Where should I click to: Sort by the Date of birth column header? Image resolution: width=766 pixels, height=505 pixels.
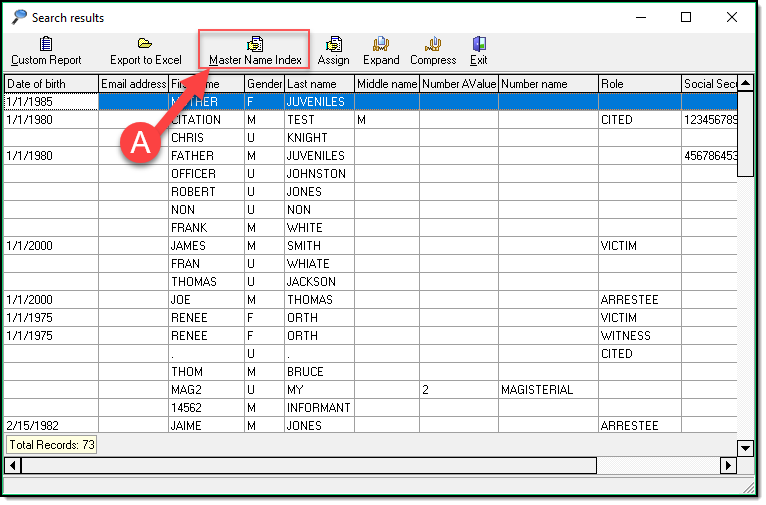(x=51, y=84)
